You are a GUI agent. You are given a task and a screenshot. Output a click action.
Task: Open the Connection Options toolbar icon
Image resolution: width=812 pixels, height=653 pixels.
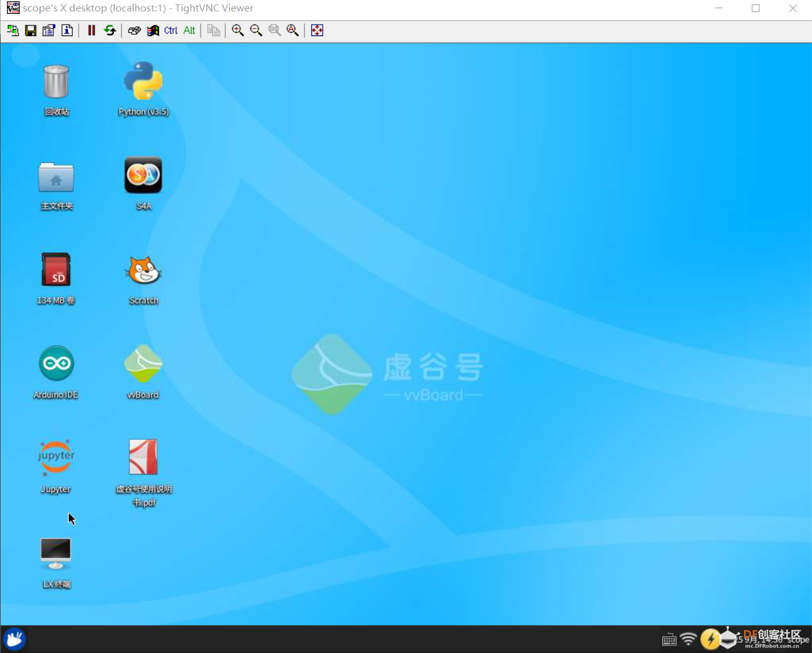pos(49,30)
